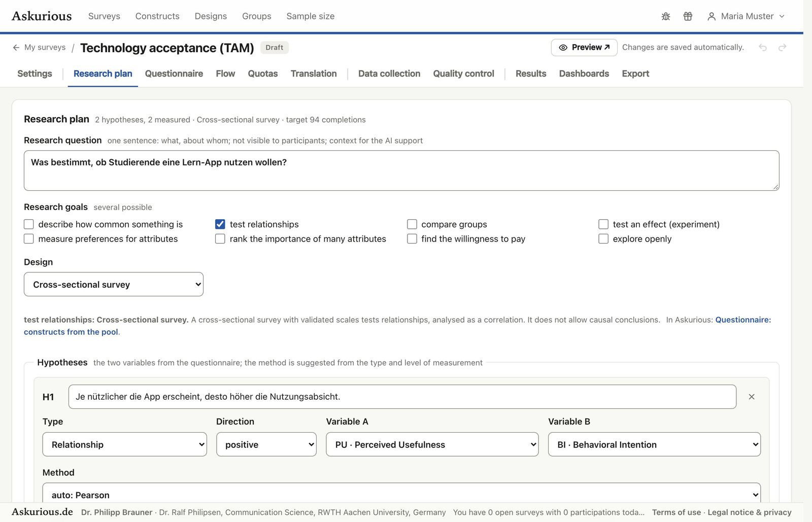
Task: Check 'describe how common something is'
Action: coord(29,224)
